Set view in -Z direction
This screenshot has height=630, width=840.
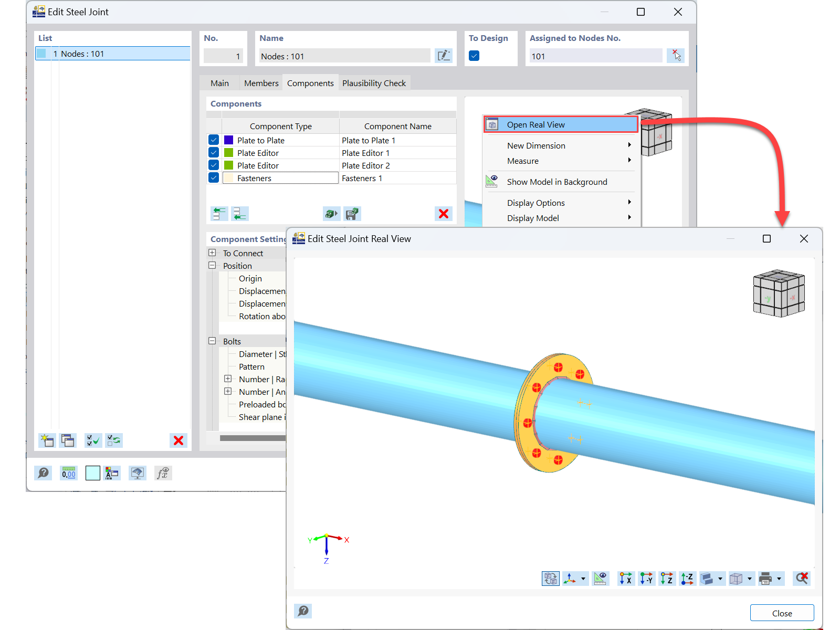point(687,579)
